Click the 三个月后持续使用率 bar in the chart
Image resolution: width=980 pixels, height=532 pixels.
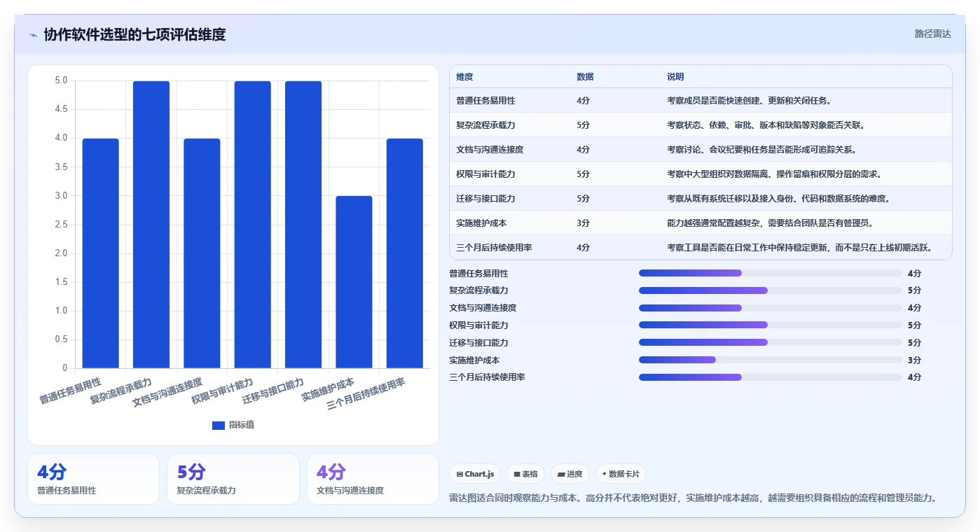[405, 253]
